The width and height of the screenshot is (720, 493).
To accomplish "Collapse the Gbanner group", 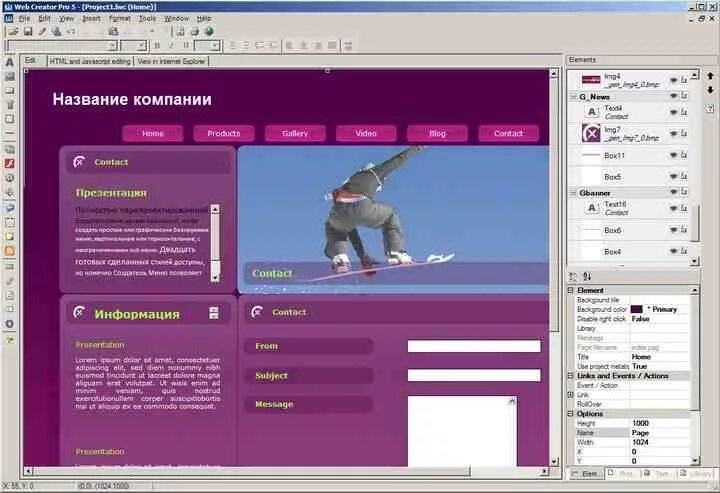I will coord(573,193).
